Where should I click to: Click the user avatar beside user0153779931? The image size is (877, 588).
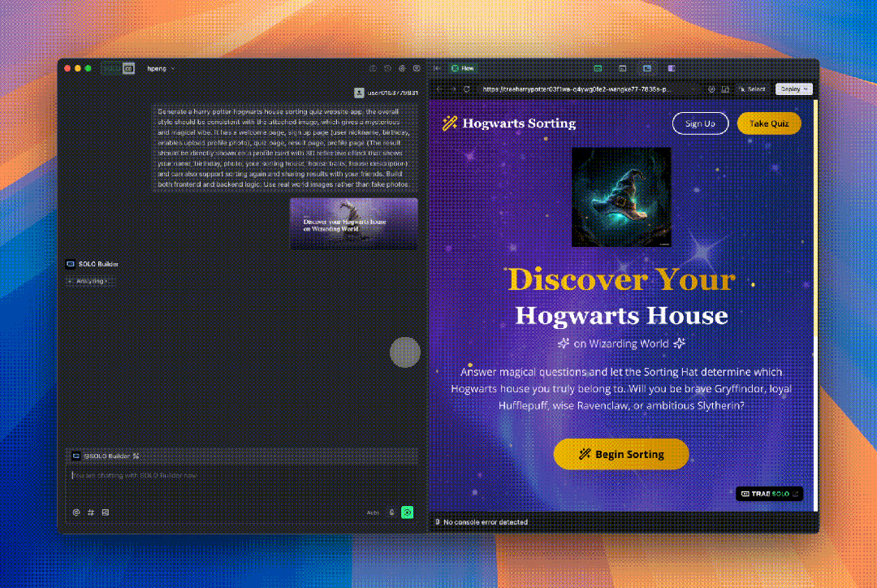pos(359,93)
